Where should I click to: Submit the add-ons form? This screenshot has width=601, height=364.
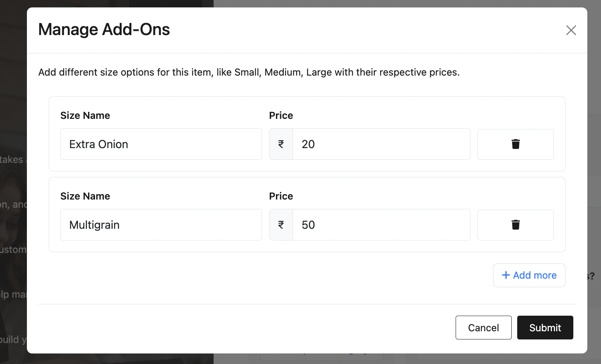tap(545, 328)
